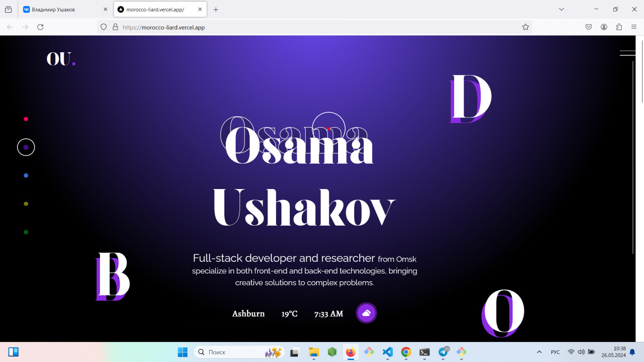Viewport: 644px width, 362px height.
Task: Jump to the blue dot section
Action: click(x=26, y=175)
